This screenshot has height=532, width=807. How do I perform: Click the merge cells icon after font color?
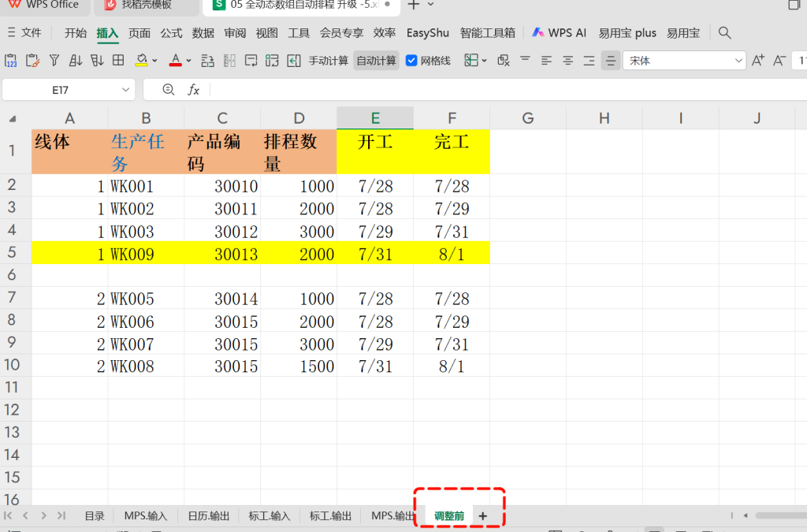point(207,61)
